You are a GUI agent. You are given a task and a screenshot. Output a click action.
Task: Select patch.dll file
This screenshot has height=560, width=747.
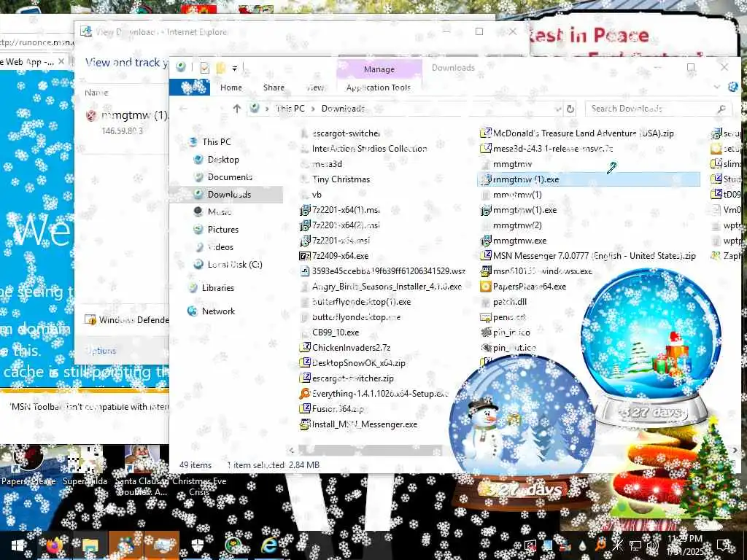point(509,302)
